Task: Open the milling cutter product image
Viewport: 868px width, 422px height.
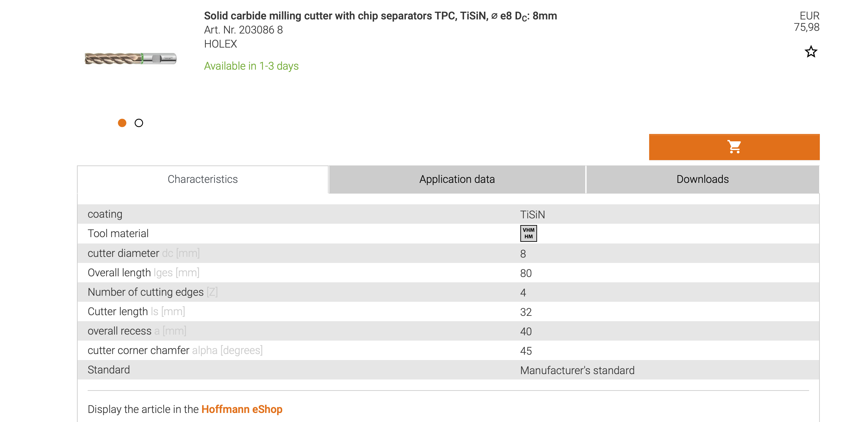Action: 131,59
